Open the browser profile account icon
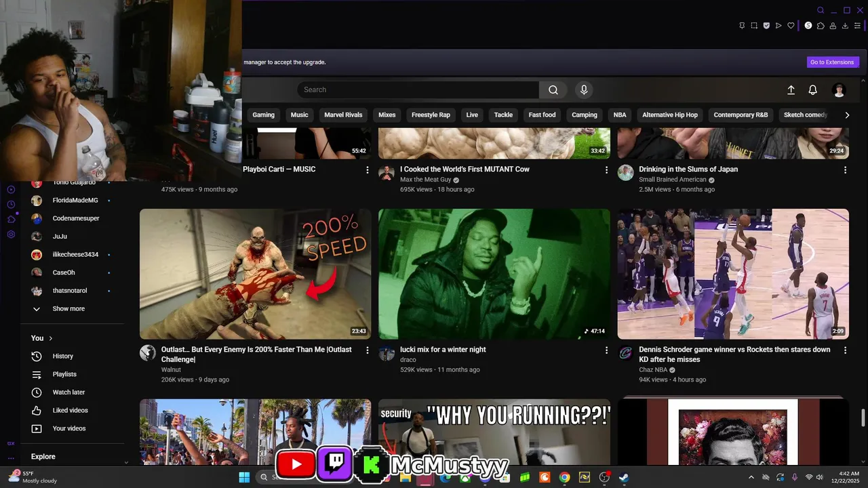868x488 pixels. (x=833, y=26)
